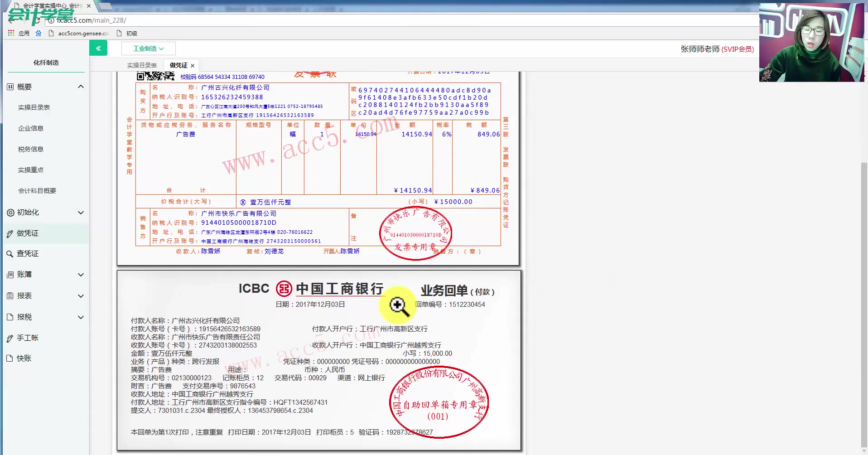Click the 报税 document icon
Viewport: 868px width, 455px height.
[10, 317]
